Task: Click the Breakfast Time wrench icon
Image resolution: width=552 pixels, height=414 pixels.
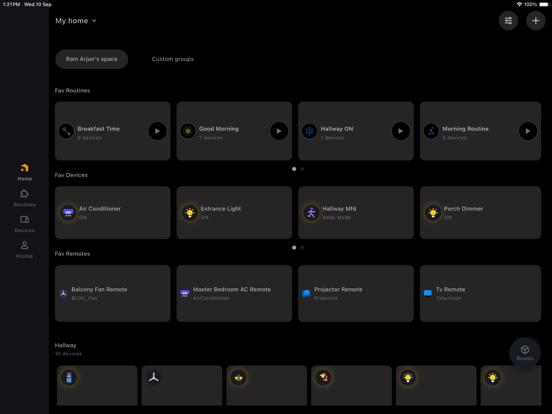Action: (66, 131)
